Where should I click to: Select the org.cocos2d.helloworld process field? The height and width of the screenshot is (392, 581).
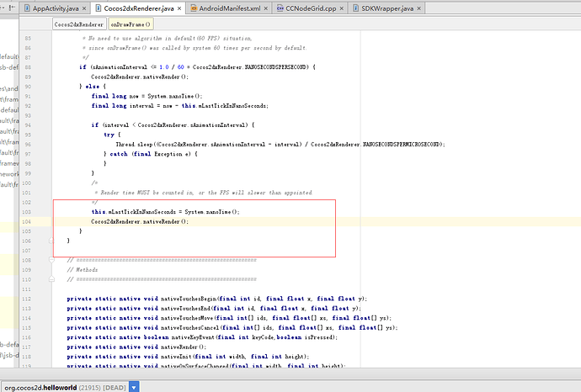click(x=65, y=388)
